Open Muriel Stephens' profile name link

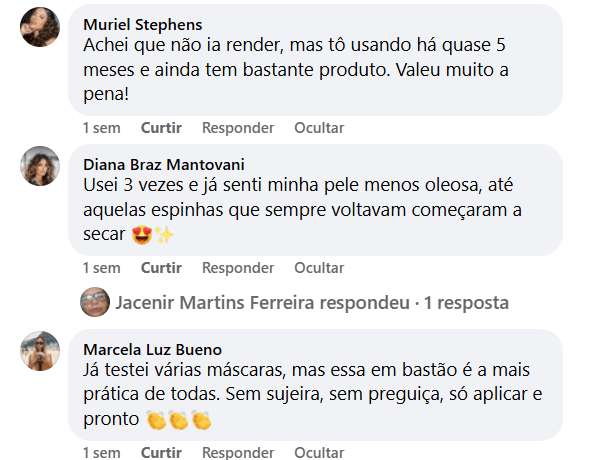click(x=142, y=24)
